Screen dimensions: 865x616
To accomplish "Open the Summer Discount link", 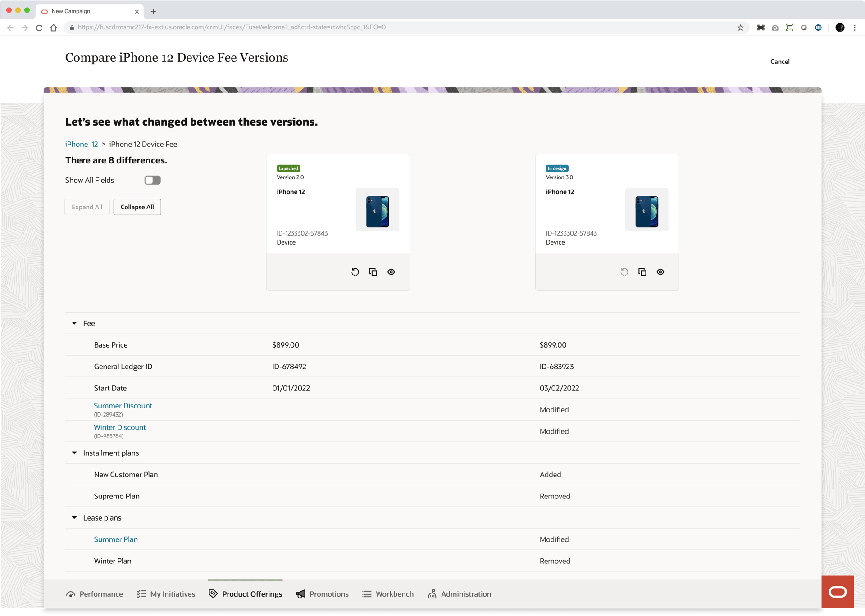I will click(x=123, y=406).
